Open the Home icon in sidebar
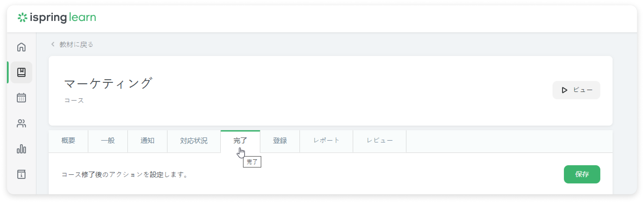This screenshot has height=203, width=644. pyautogui.click(x=21, y=47)
